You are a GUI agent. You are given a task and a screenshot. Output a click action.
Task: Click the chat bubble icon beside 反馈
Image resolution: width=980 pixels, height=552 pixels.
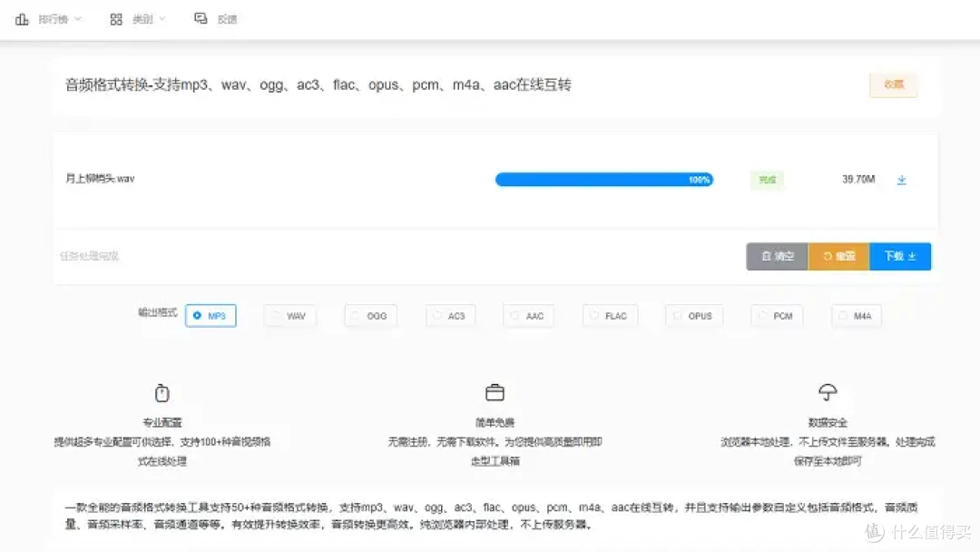point(201,19)
